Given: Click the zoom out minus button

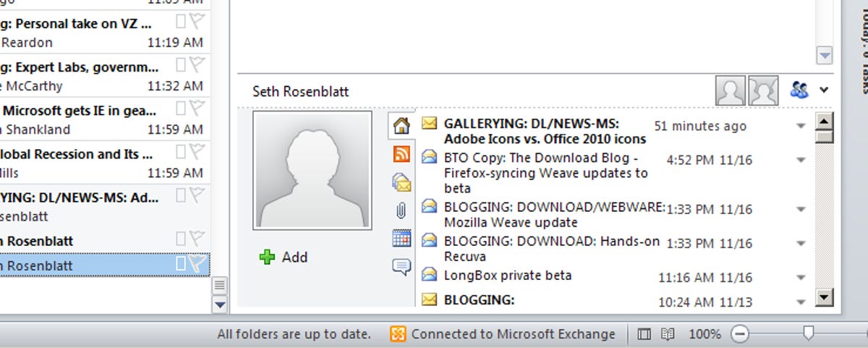Looking at the screenshot, I should point(739,334).
